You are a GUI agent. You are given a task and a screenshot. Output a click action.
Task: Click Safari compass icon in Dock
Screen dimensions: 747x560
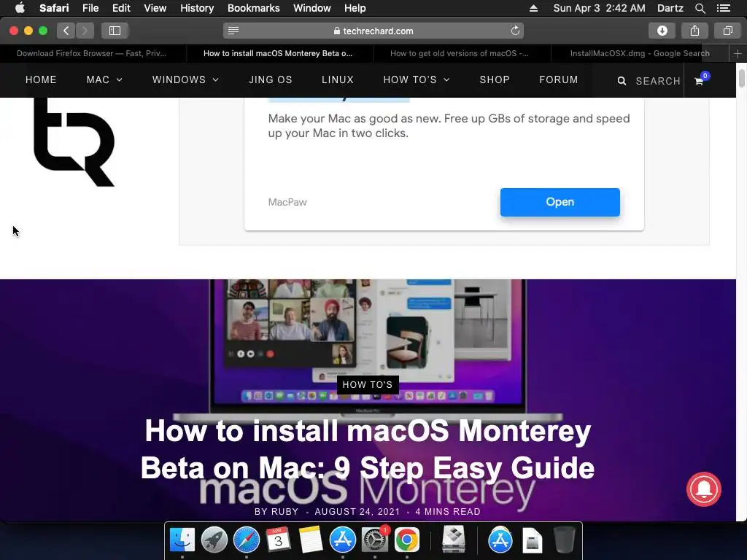(247, 540)
